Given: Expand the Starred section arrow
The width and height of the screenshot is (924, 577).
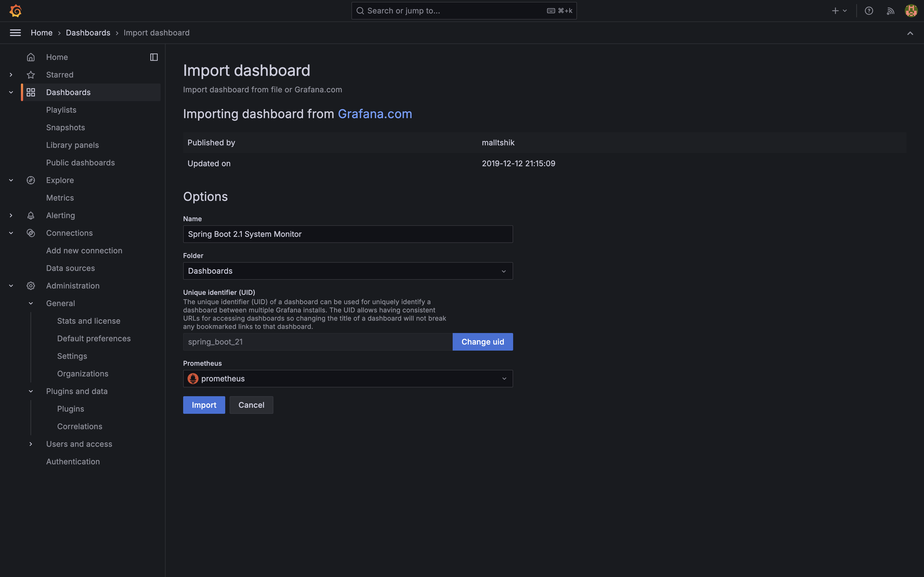Looking at the screenshot, I should point(11,75).
